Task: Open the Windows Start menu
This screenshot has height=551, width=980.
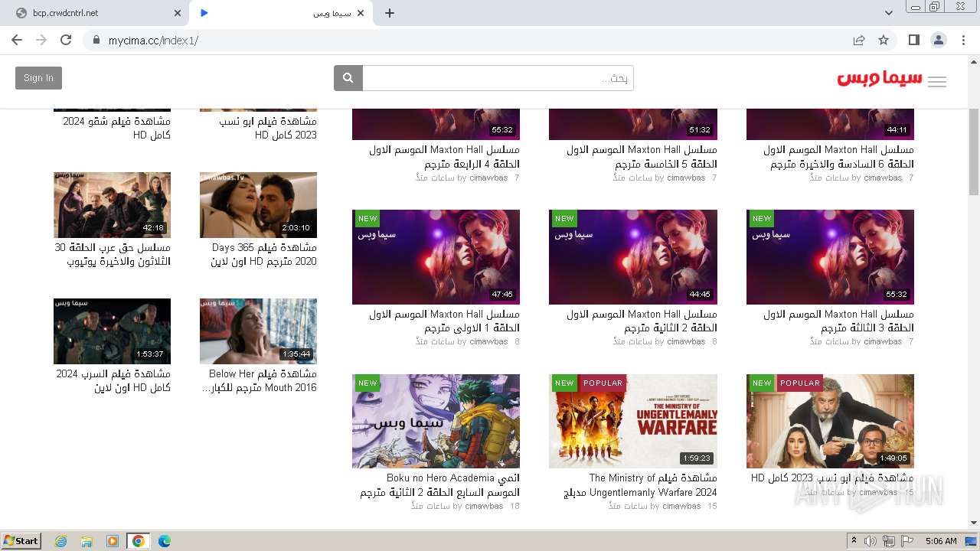Action: [x=21, y=541]
